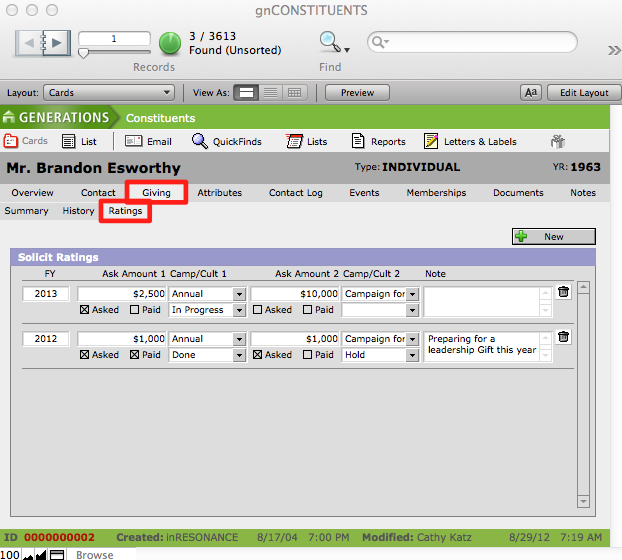Uncheck the first Asked box for 2012
This screenshot has width=622, height=560.
[x=84, y=355]
